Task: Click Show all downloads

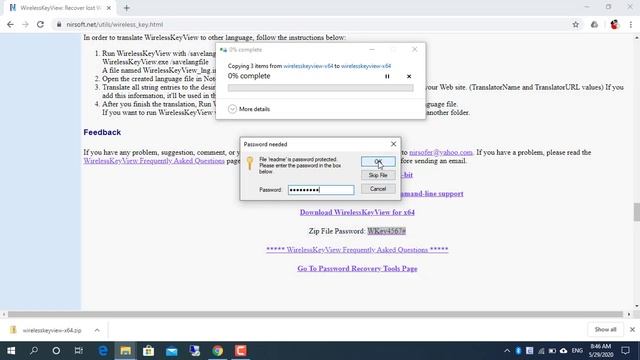Action: pyautogui.click(x=605, y=329)
